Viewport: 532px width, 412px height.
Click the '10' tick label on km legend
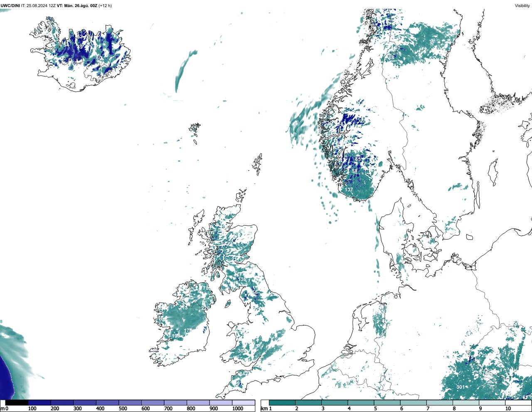(x=508, y=409)
